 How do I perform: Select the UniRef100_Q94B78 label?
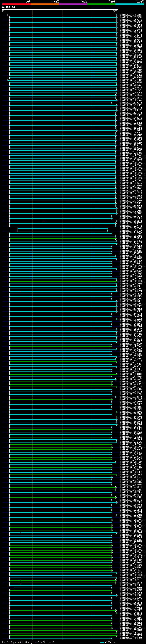coord(131,65)
